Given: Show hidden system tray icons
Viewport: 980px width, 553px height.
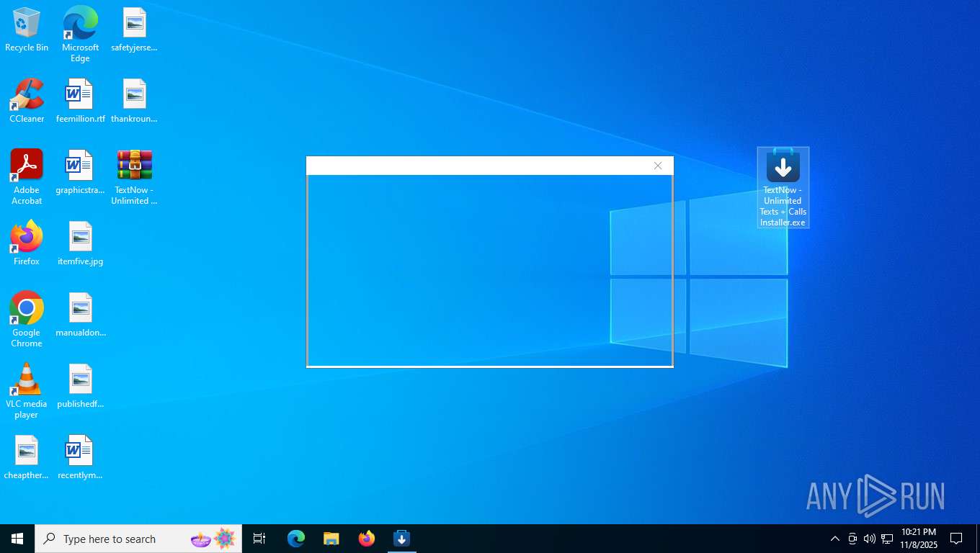Looking at the screenshot, I should (x=834, y=539).
